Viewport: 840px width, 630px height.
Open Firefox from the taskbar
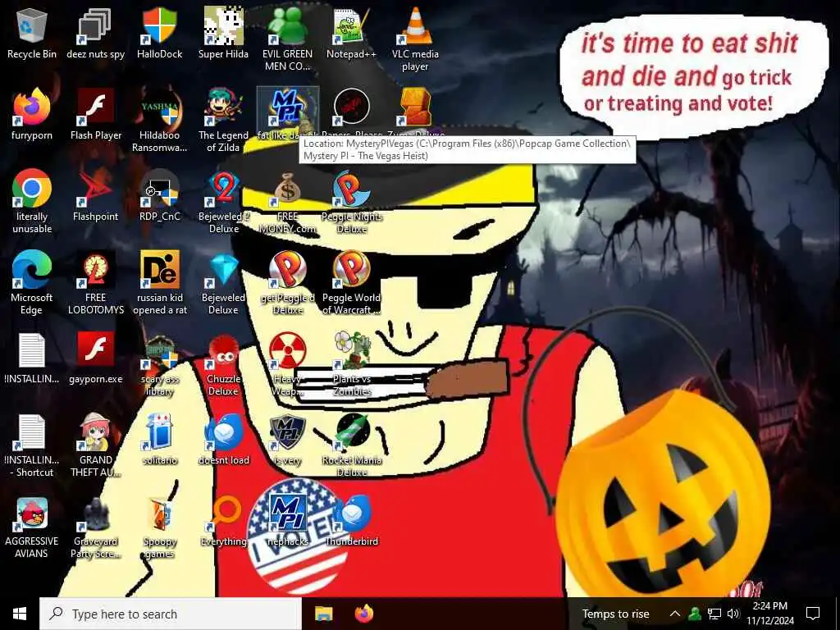click(x=364, y=614)
